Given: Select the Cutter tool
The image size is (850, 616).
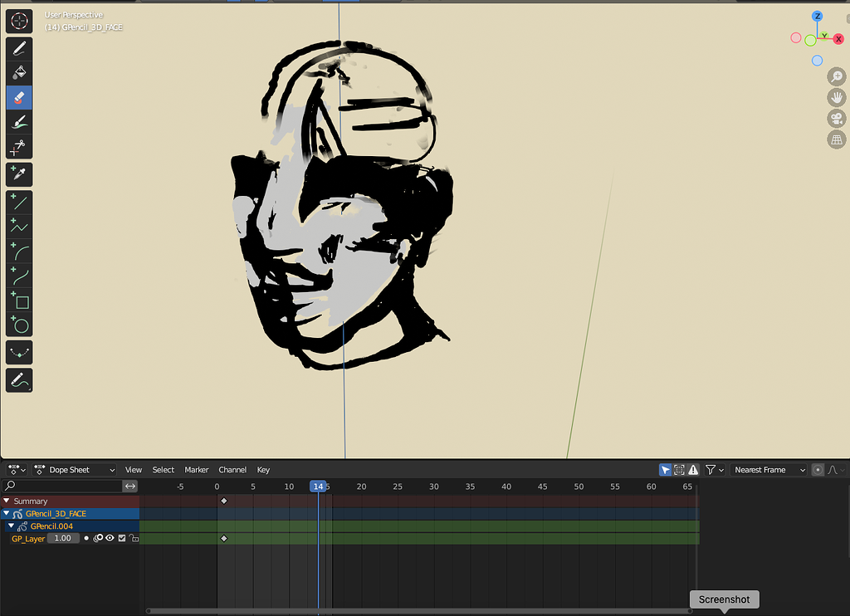Looking at the screenshot, I should [x=19, y=147].
